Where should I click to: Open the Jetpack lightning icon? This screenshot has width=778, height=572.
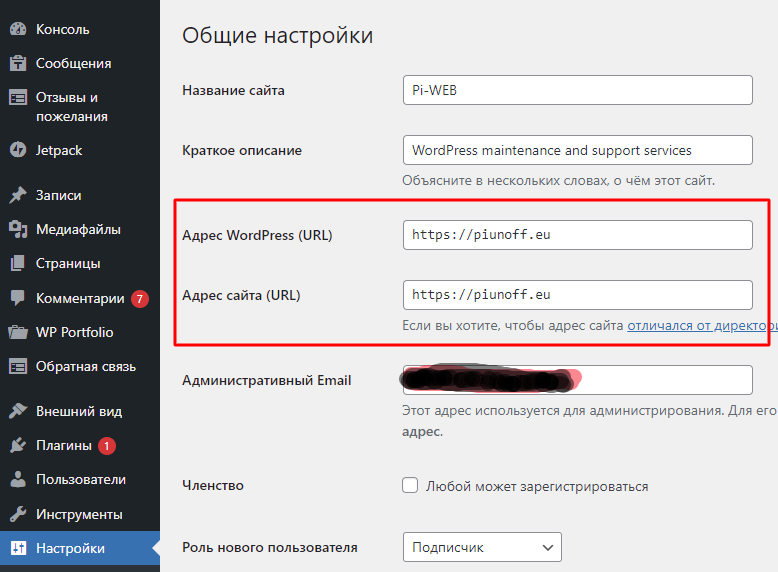18,150
